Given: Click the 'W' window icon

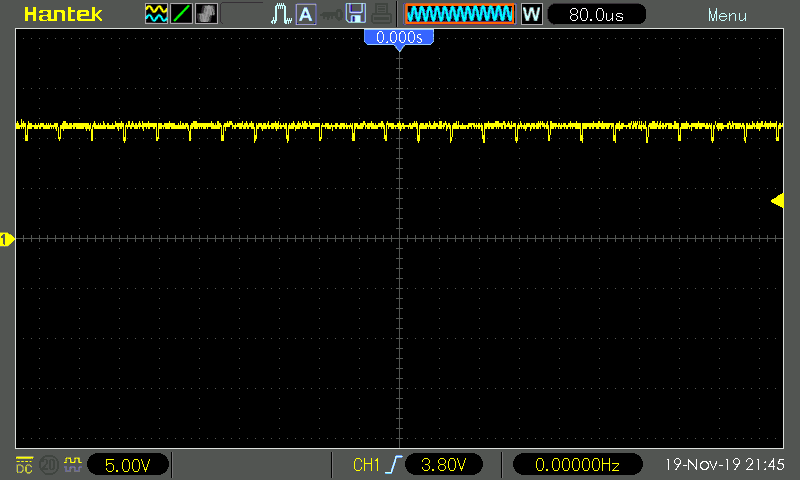Looking at the screenshot, I should (x=532, y=14).
